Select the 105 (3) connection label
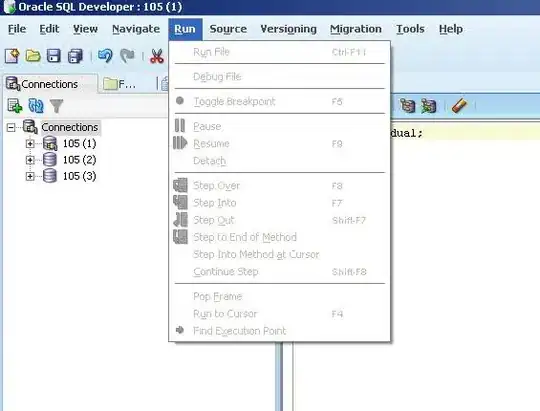540x411 pixels. tap(80, 176)
